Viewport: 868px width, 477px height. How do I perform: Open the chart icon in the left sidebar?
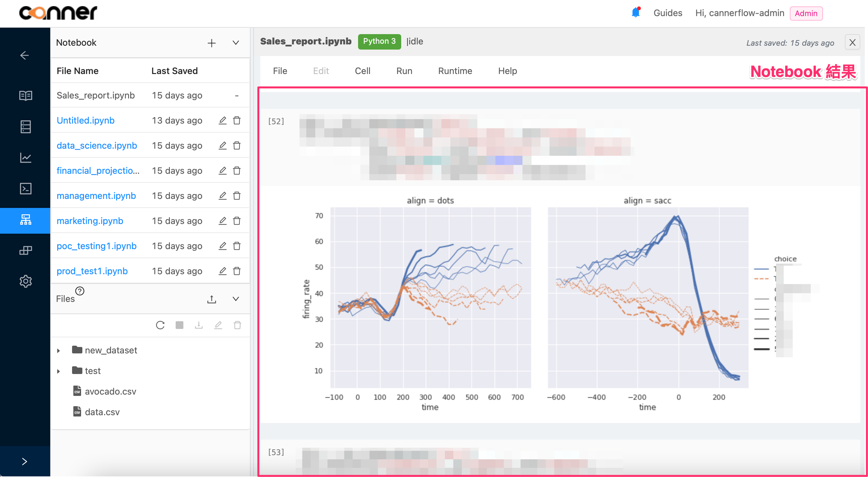[25, 158]
